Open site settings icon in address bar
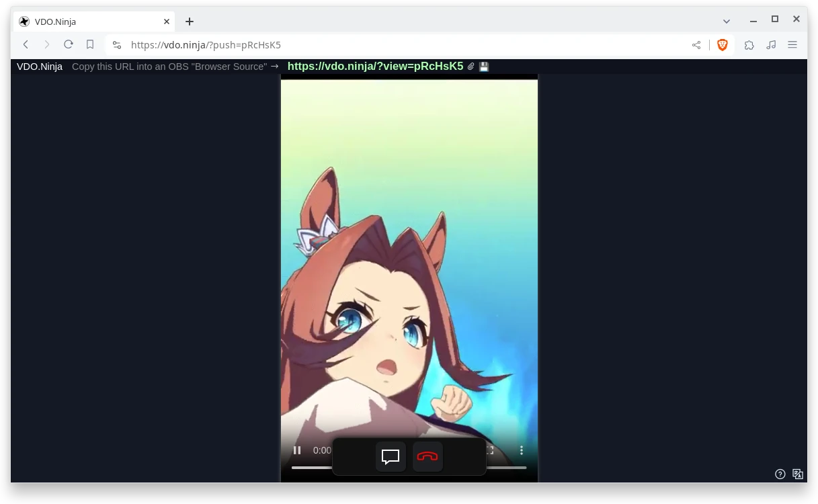 pyautogui.click(x=117, y=45)
